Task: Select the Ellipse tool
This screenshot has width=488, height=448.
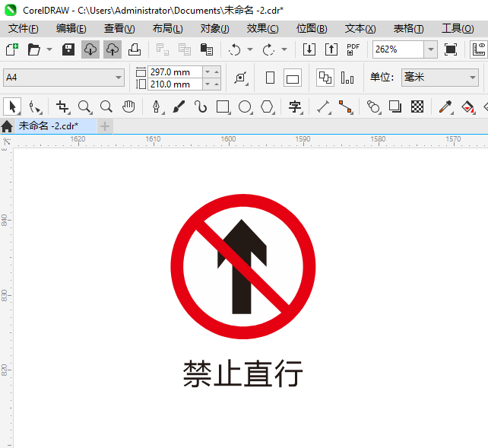Action: pyautogui.click(x=245, y=106)
